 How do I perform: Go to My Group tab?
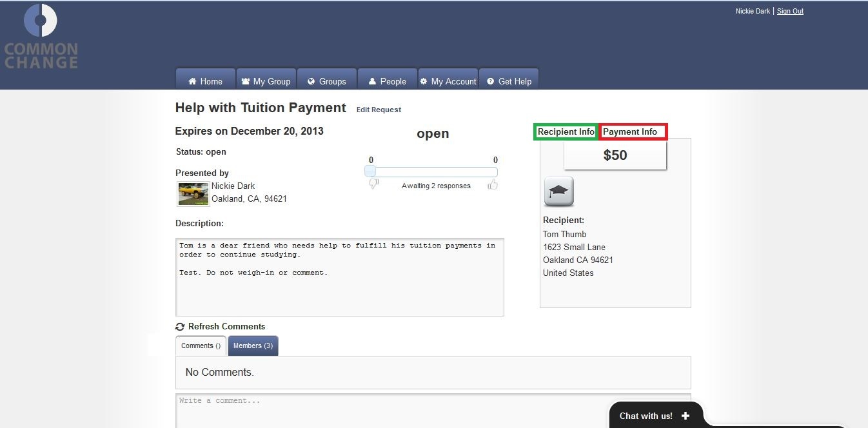[x=266, y=81]
